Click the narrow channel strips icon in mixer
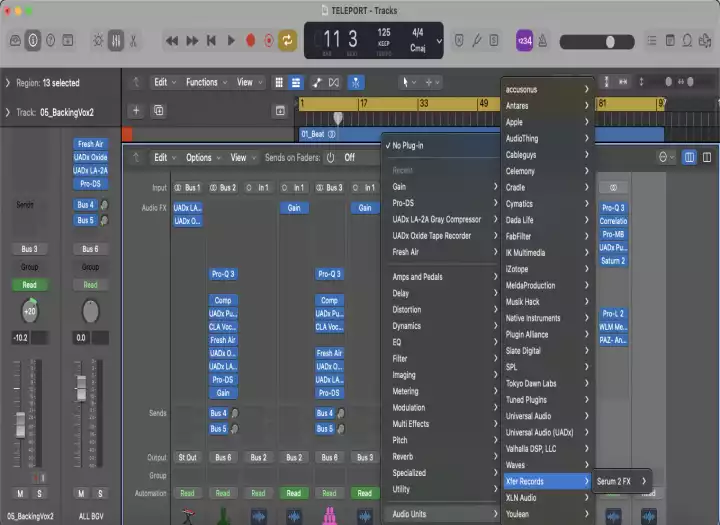The image size is (720, 525). click(x=689, y=158)
